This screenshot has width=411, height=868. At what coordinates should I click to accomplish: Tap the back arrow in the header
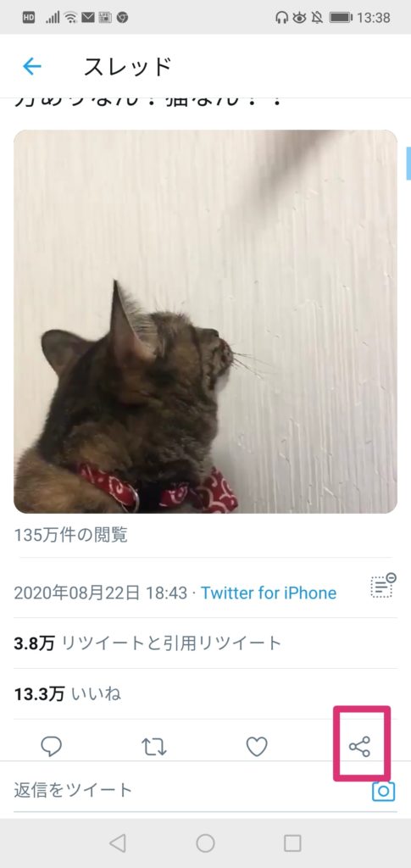click(x=32, y=67)
